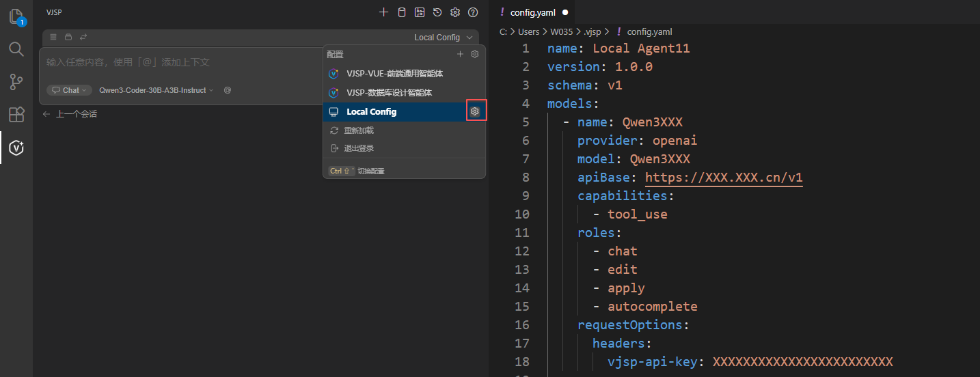Image resolution: width=980 pixels, height=377 pixels.
Task: Start a new session with plus icon
Action: [x=383, y=12]
